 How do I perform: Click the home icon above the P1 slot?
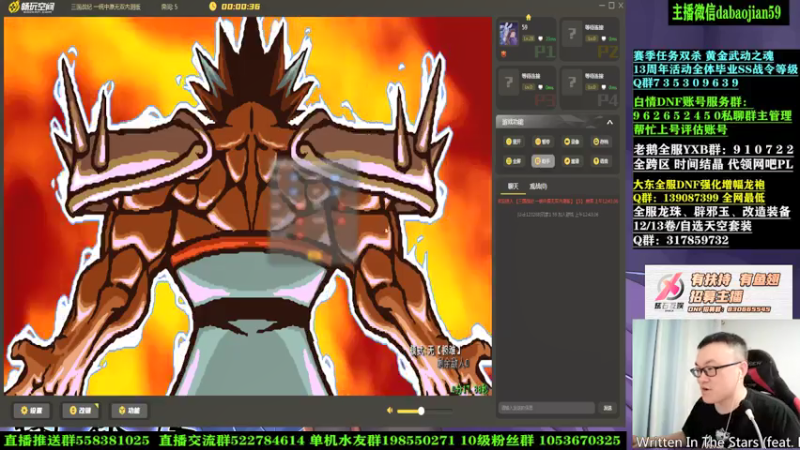pos(529,17)
